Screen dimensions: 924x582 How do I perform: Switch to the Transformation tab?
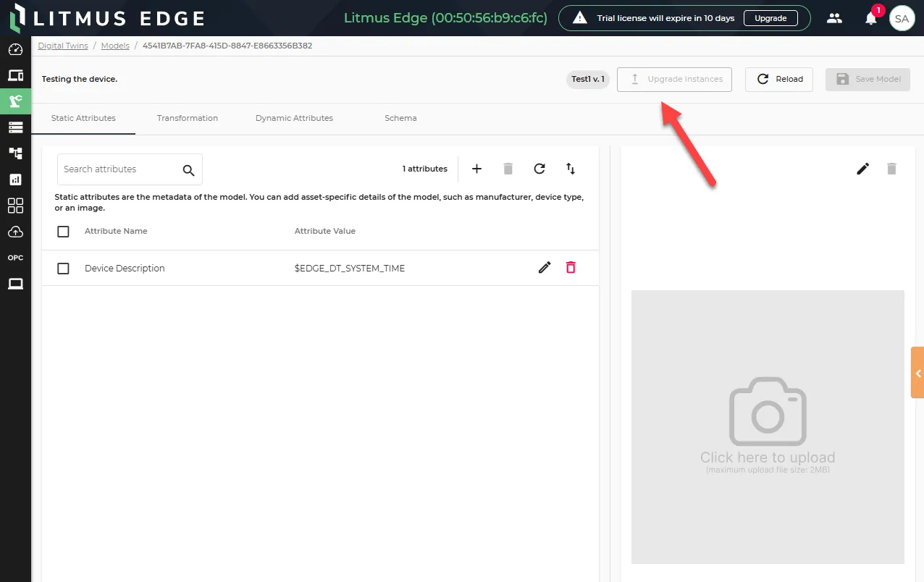tap(188, 118)
